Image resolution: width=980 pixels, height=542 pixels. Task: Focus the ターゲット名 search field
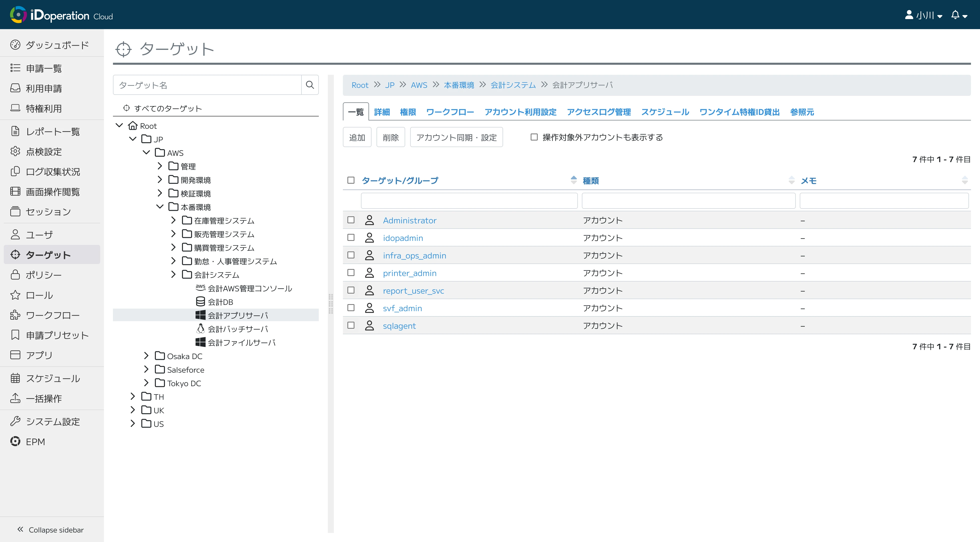click(207, 85)
